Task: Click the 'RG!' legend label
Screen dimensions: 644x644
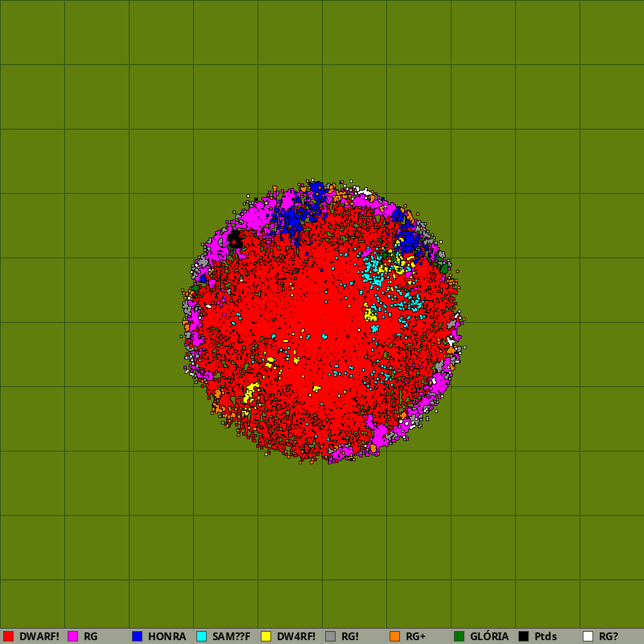Action: click(x=350, y=636)
